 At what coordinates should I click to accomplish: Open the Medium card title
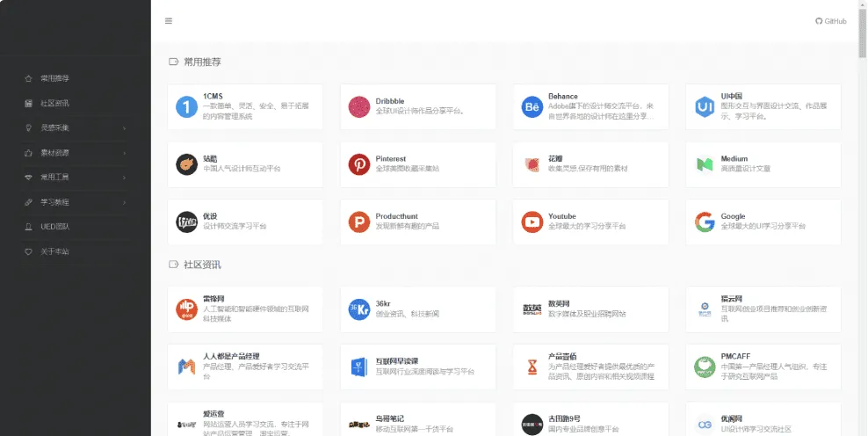click(x=734, y=159)
